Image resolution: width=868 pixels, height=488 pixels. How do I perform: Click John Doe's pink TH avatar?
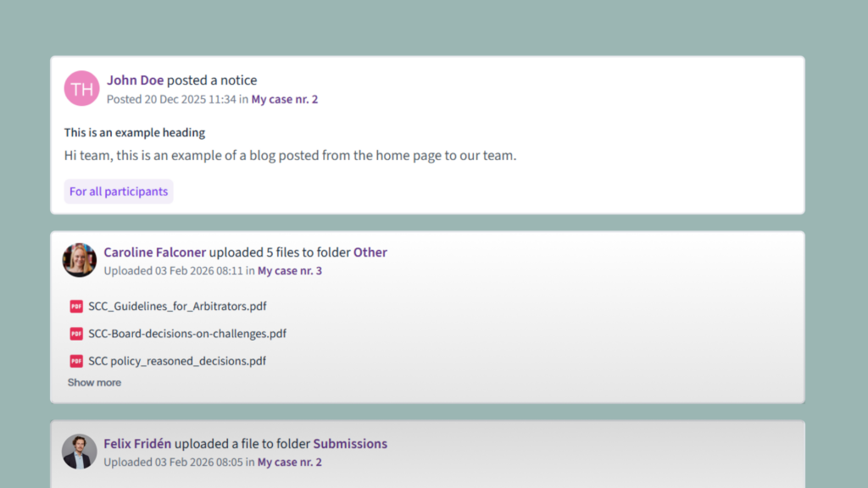click(82, 88)
